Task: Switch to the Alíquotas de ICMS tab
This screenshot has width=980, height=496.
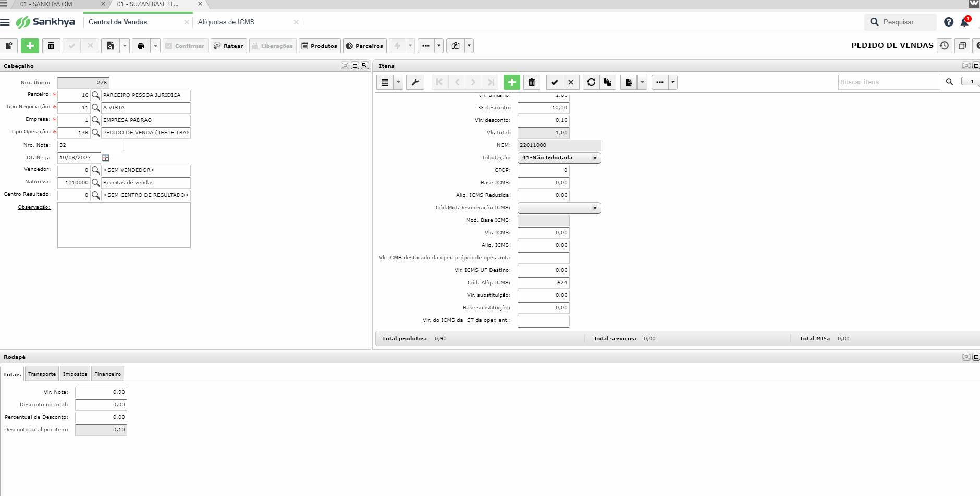Action: tap(226, 22)
